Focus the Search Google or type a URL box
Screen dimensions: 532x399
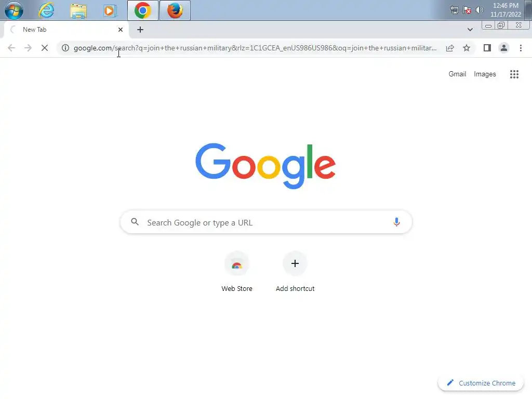point(266,222)
